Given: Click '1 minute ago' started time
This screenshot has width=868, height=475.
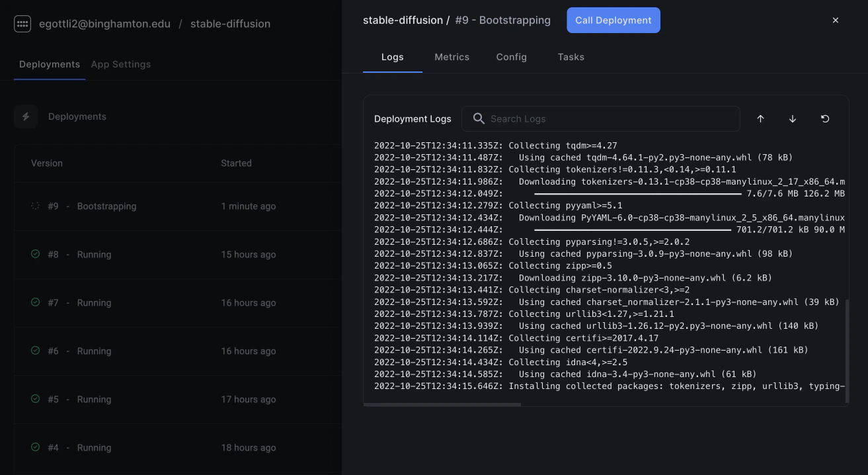Looking at the screenshot, I should pyautogui.click(x=249, y=206).
